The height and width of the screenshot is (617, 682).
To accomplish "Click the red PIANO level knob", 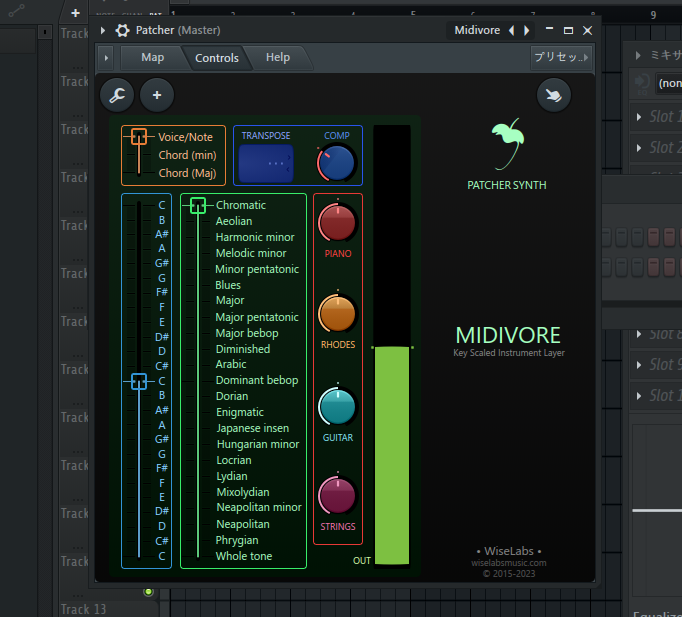I will click(x=338, y=222).
